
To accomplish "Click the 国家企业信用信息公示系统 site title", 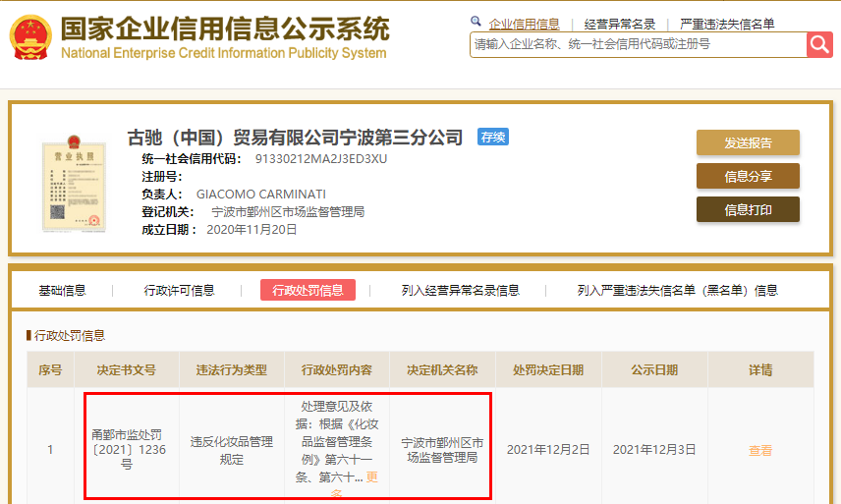I will 224,29.
